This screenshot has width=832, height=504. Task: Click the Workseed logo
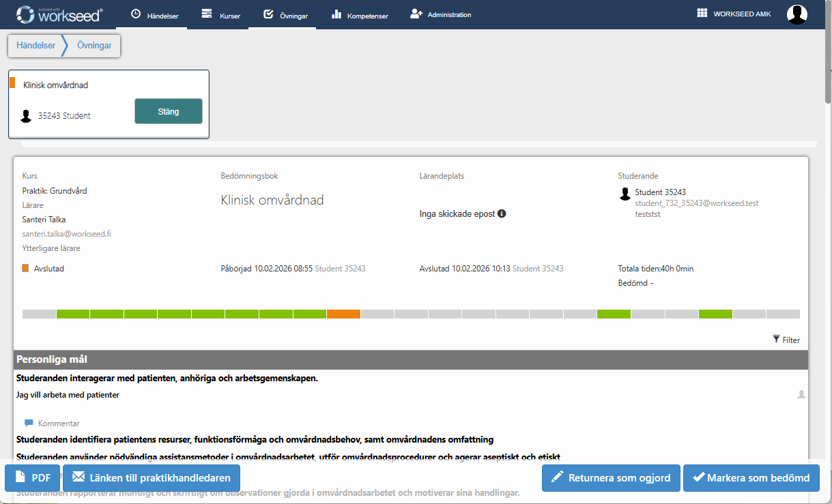(x=60, y=14)
